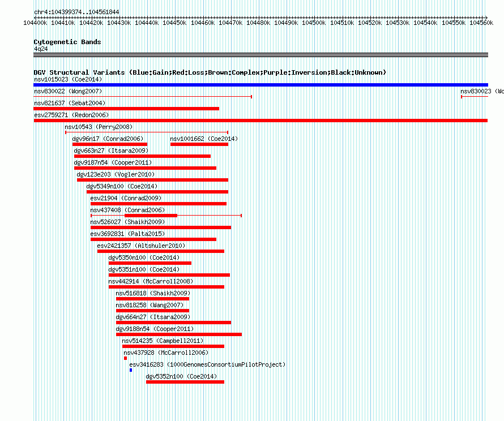Open esv2759271 (Redon2006) label

click(71, 115)
